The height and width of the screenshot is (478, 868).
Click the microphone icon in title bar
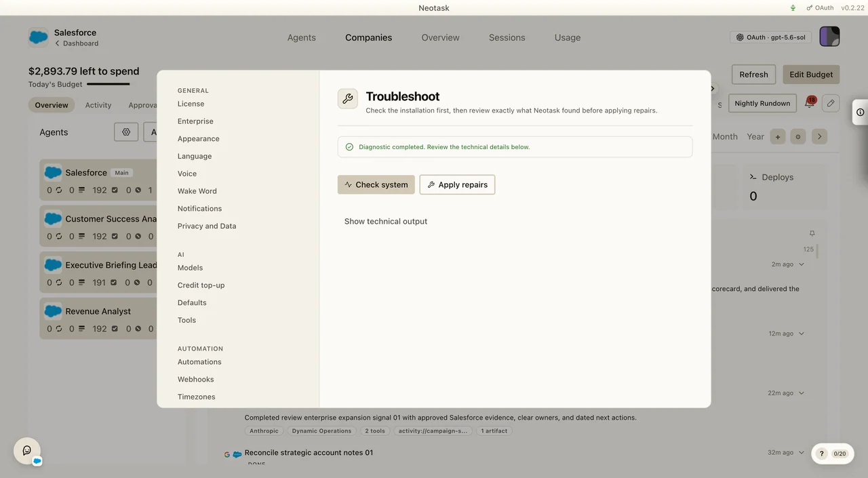tap(793, 8)
